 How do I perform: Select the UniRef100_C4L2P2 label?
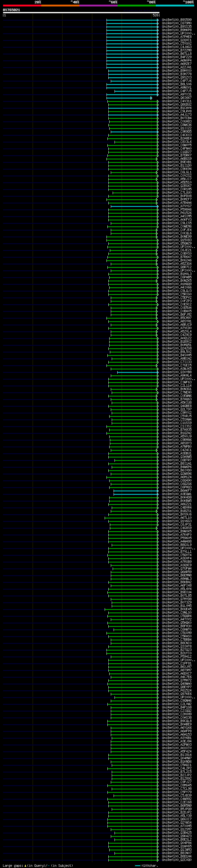point(176,769)
